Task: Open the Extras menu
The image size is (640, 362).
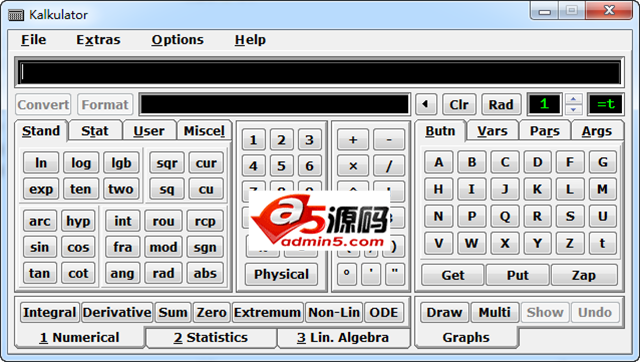Action: click(98, 40)
